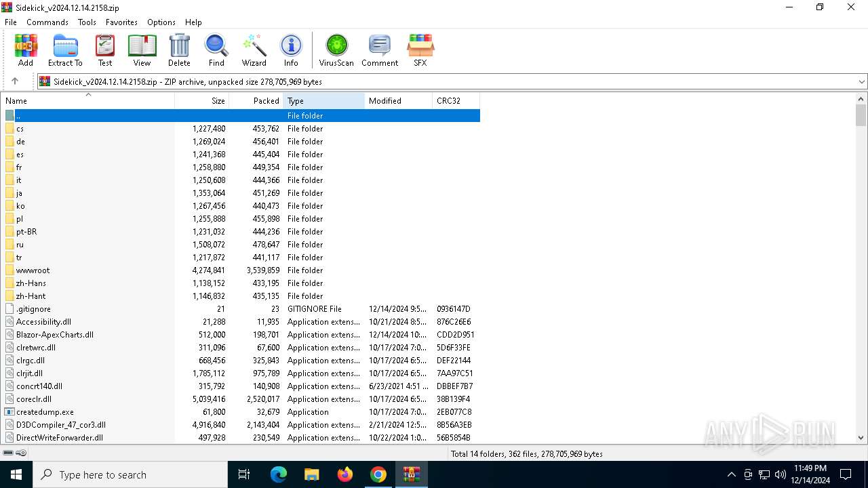Open the Options menu
This screenshot has width=868, height=488.
click(x=161, y=22)
